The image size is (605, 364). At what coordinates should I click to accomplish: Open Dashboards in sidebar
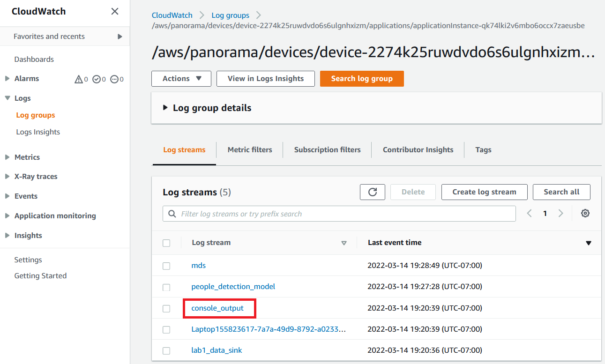click(34, 59)
